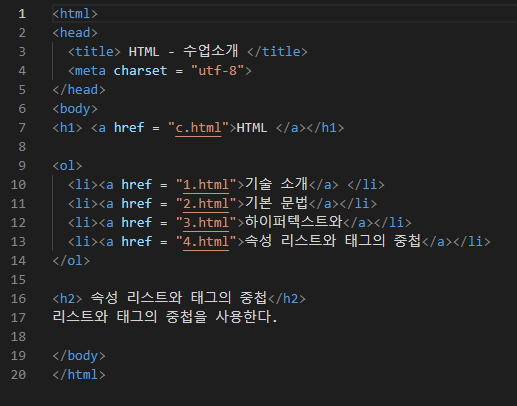Image resolution: width=517 pixels, height=406 pixels.
Task: Click line number 9 in the gutter
Action: (22, 166)
